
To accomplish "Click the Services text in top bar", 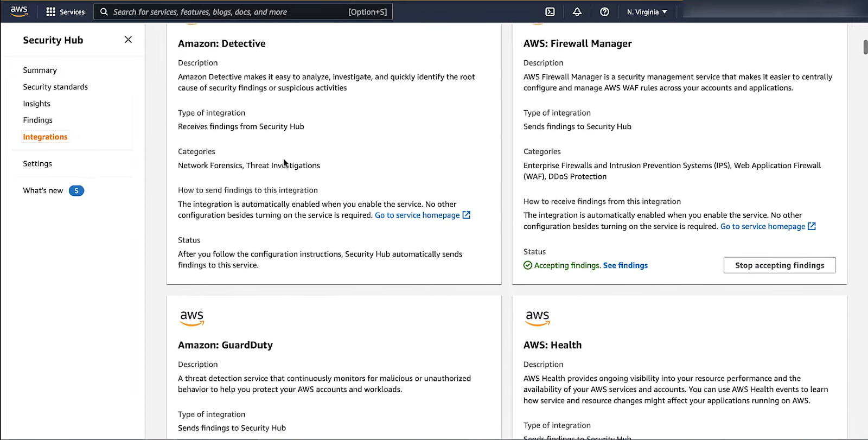I will tap(72, 12).
